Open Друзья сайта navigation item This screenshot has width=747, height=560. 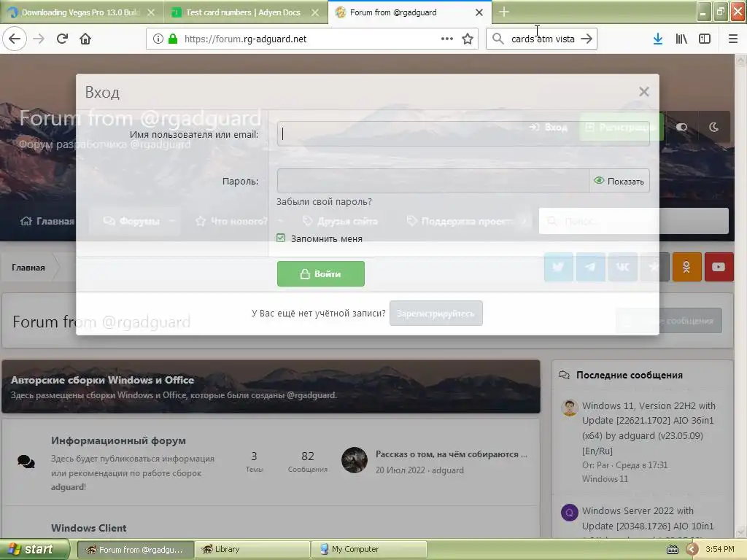click(340, 221)
